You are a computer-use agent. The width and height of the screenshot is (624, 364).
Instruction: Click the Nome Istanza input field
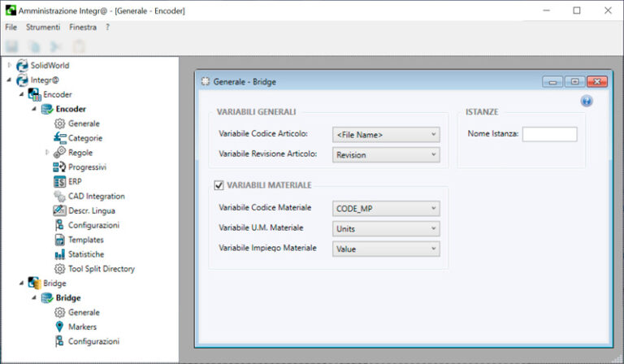(x=549, y=134)
